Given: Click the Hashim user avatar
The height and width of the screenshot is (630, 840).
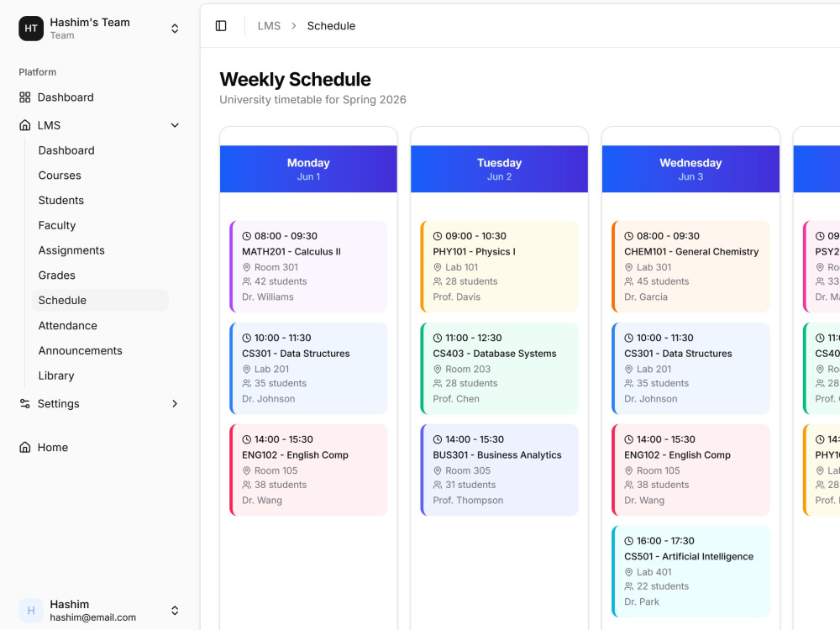Looking at the screenshot, I should (31, 610).
